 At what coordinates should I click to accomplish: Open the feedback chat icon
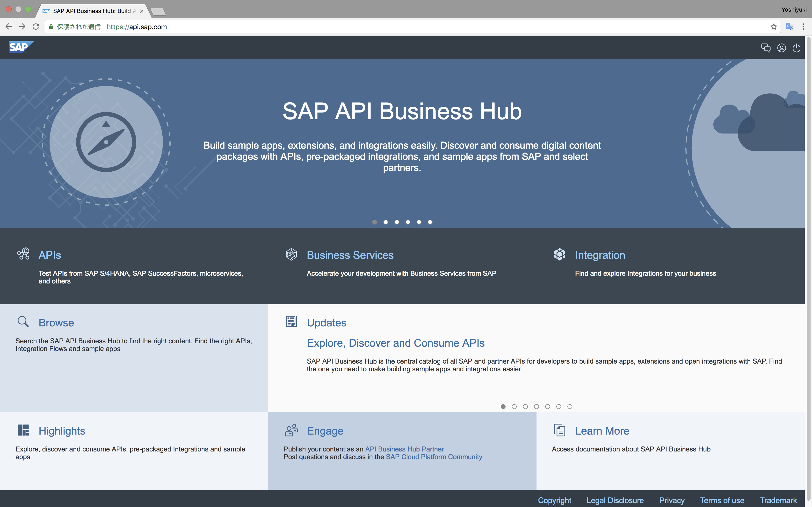(x=765, y=48)
